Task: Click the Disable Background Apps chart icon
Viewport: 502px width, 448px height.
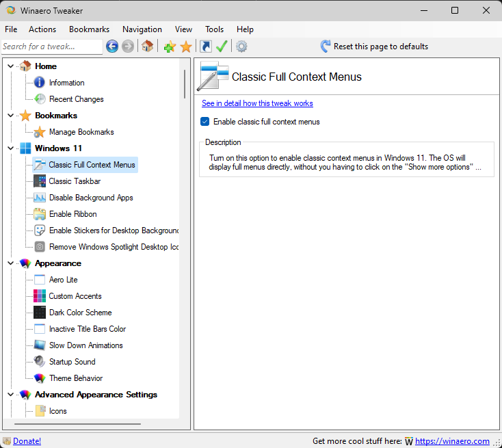Action: 40,198
